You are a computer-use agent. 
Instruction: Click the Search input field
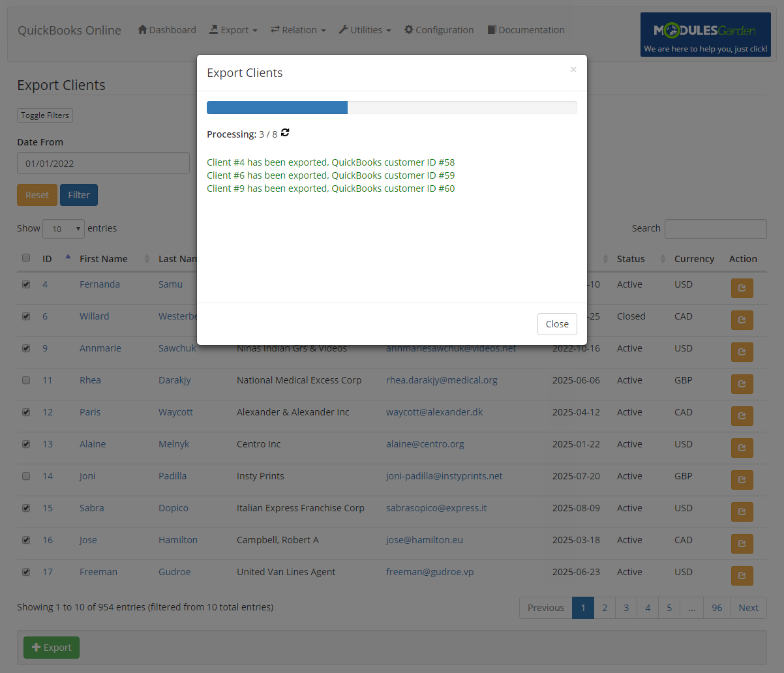716,229
